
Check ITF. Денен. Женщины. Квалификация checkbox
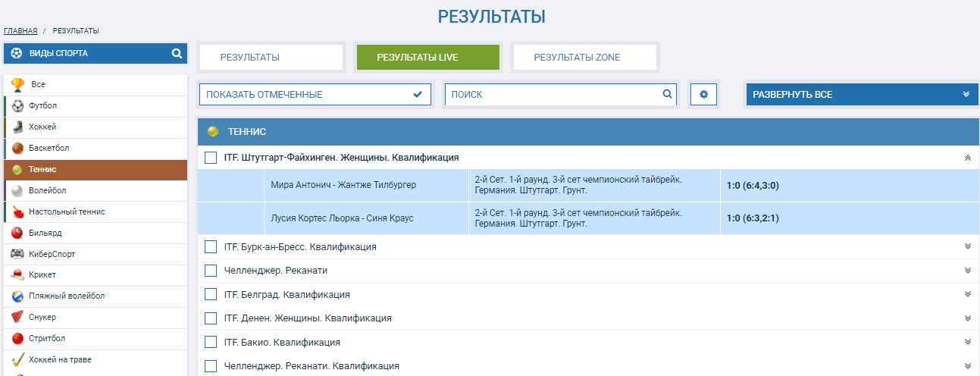coord(211,318)
